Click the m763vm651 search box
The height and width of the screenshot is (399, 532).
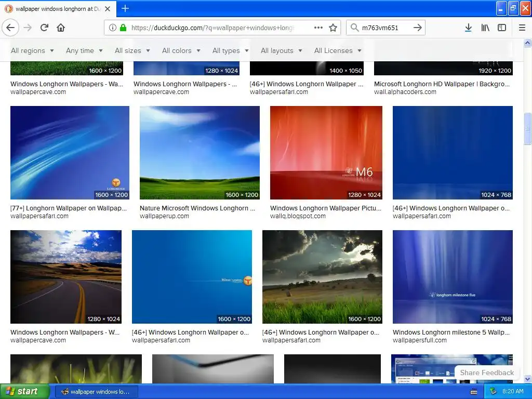tap(385, 28)
